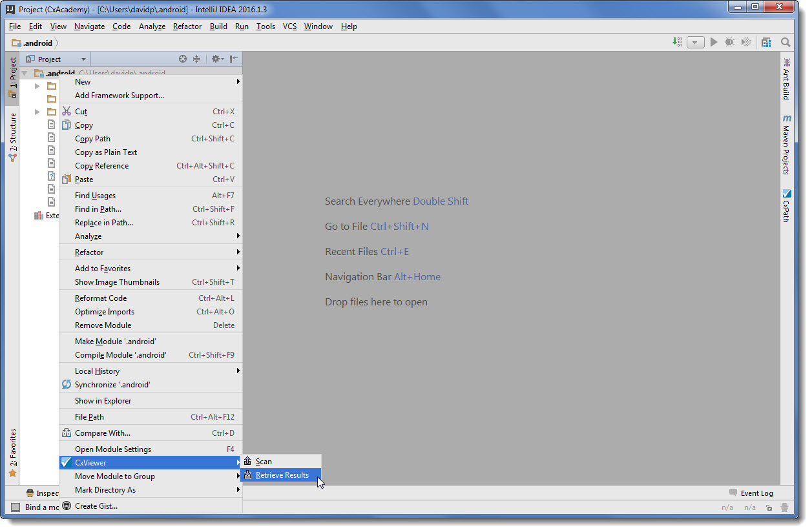Click the Maven Projects 'm' icon
This screenshot has width=812, height=532.
click(786, 119)
